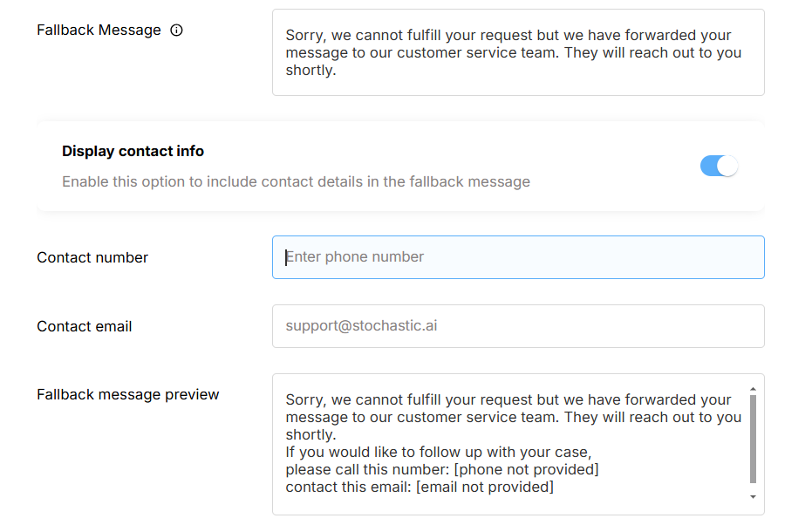Image resolution: width=812 pixels, height=532 pixels.
Task: Click the "Enable this option" description text
Action: (296, 181)
